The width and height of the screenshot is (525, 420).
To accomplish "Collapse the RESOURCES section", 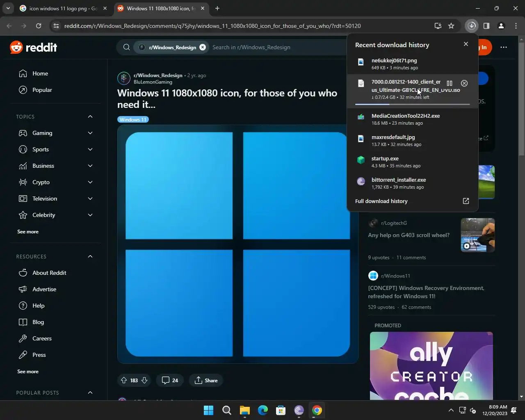I will 90,256.
